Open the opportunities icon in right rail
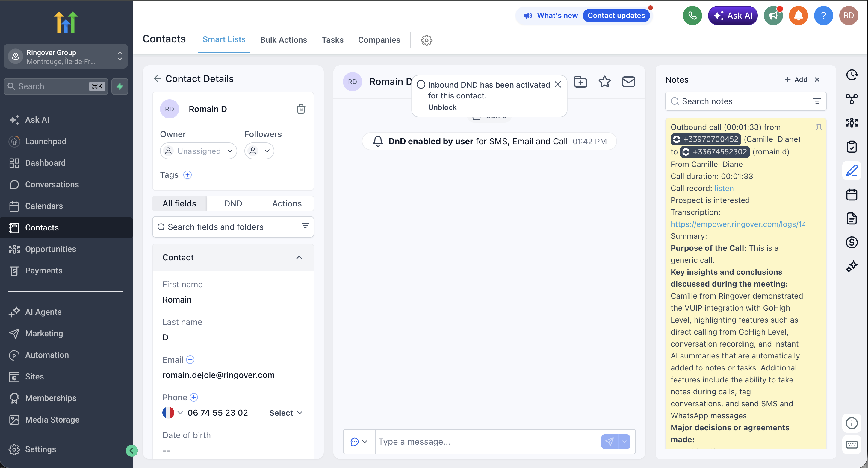The image size is (868, 468). point(852,123)
